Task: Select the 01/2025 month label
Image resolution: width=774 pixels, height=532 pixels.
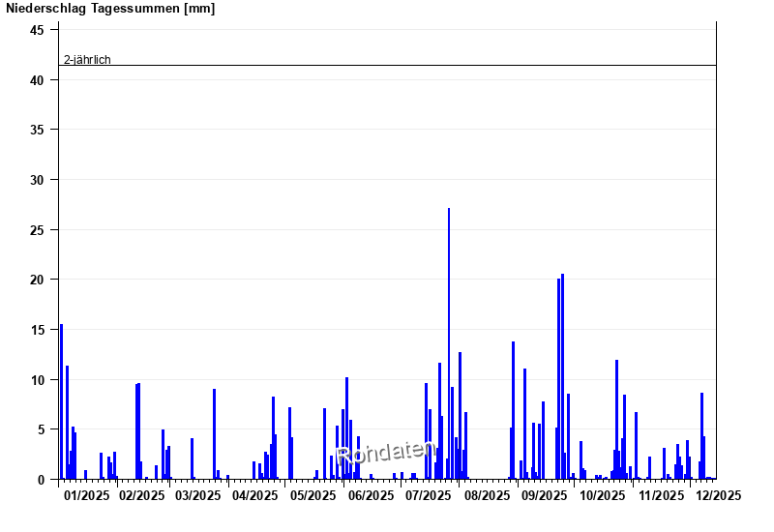Action: click(x=86, y=496)
